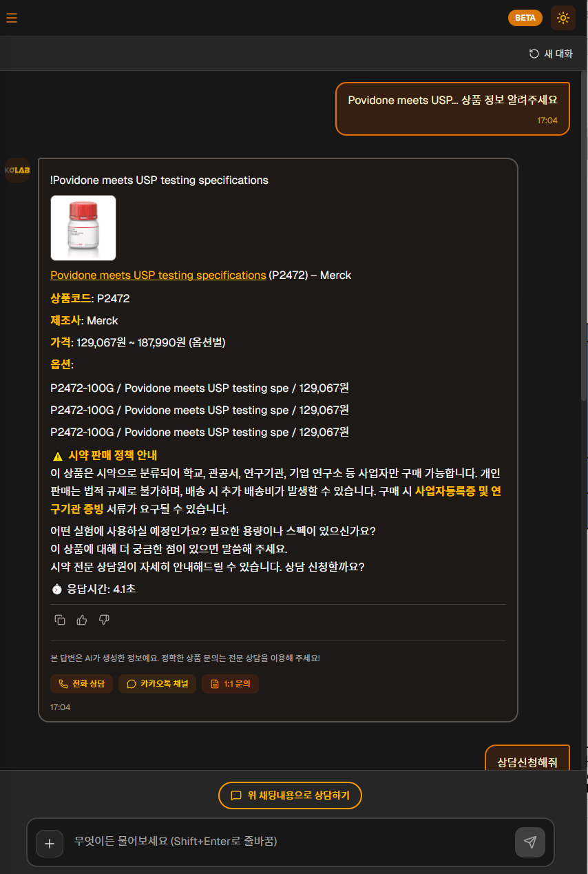Image resolution: width=588 pixels, height=874 pixels.
Task: Copy the response with the copy icon
Action: point(60,620)
